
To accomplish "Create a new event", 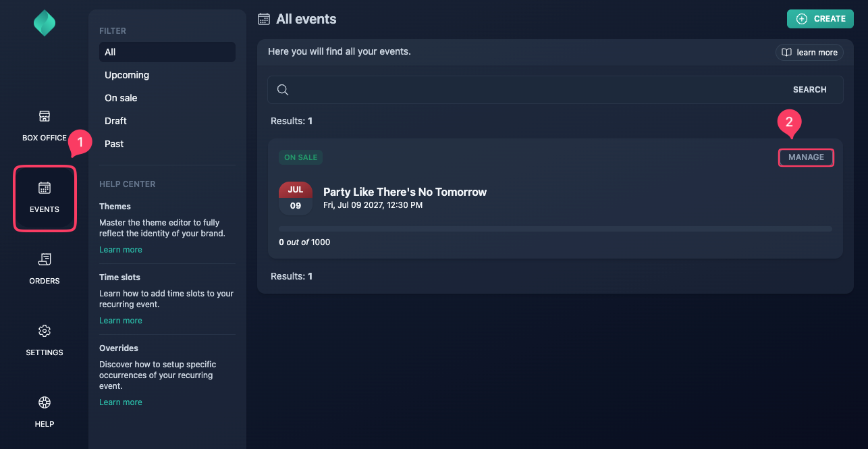I will (x=820, y=19).
